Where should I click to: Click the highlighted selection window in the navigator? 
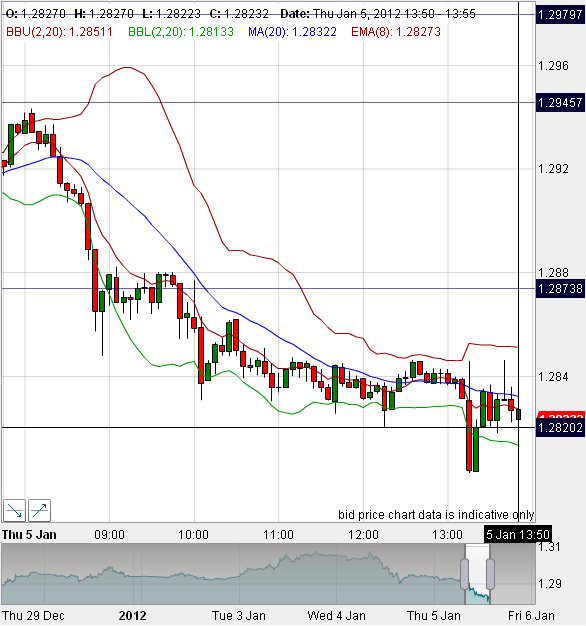click(x=477, y=574)
